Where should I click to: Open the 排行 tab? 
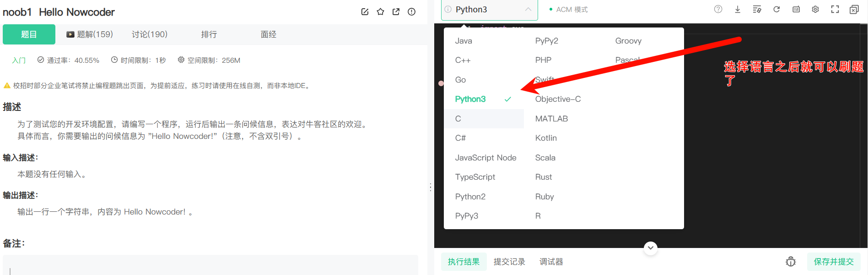[209, 34]
